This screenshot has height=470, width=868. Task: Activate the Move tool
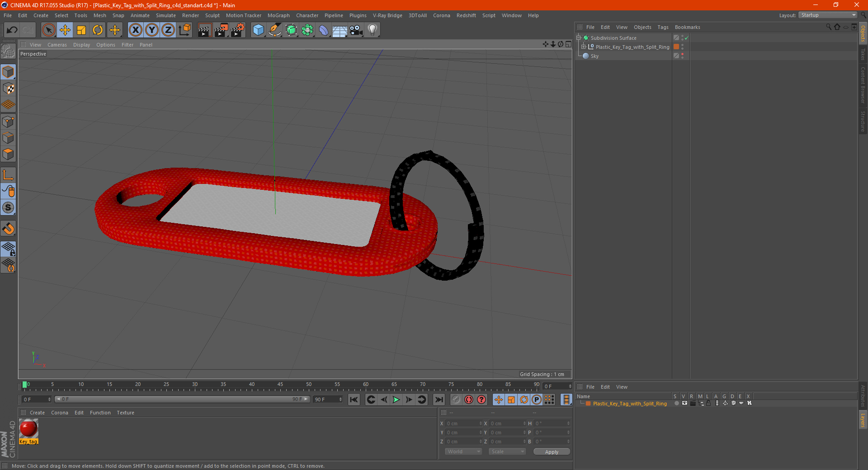coord(65,30)
